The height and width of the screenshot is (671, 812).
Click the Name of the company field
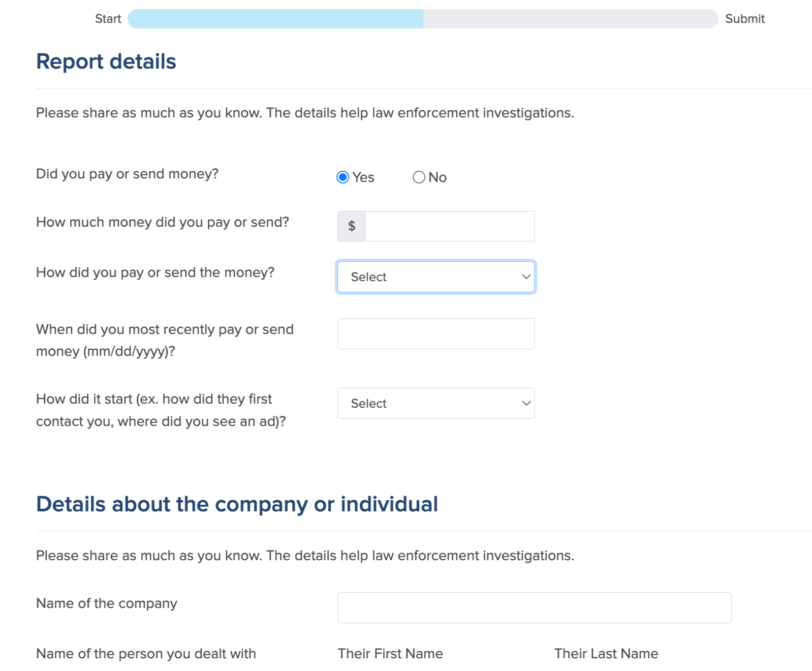tap(535, 608)
